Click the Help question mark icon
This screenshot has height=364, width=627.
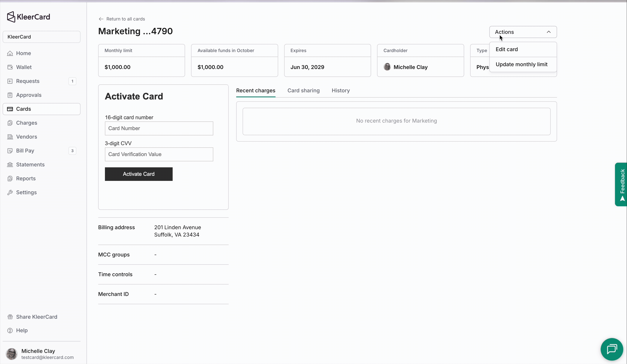click(10, 330)
